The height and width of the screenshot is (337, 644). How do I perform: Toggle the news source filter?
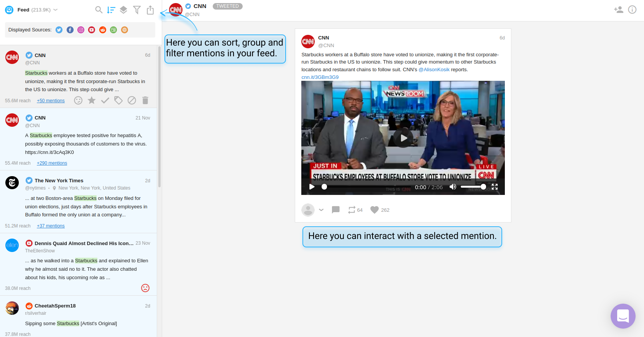pos(113,30)
